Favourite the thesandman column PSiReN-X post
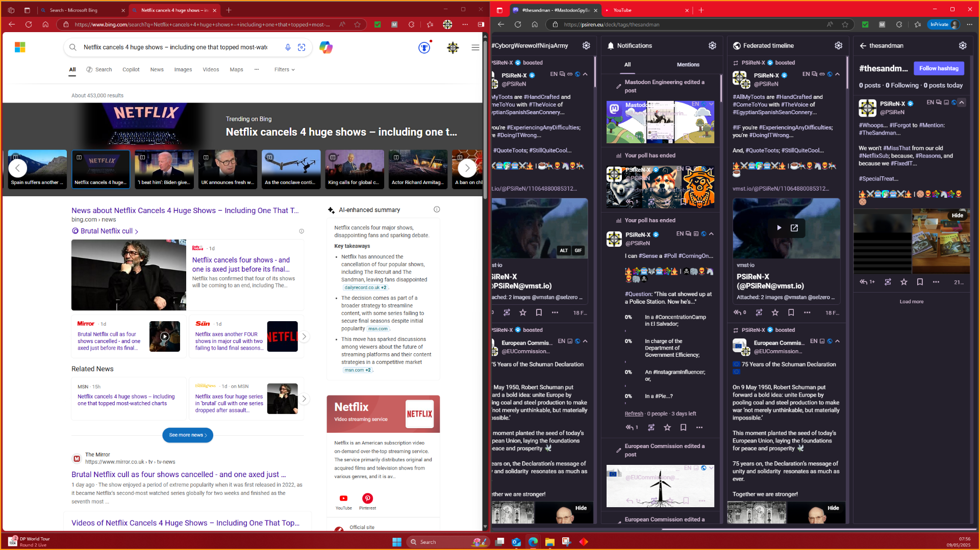Viewport: 980px width, 550px height. point(904,282)
